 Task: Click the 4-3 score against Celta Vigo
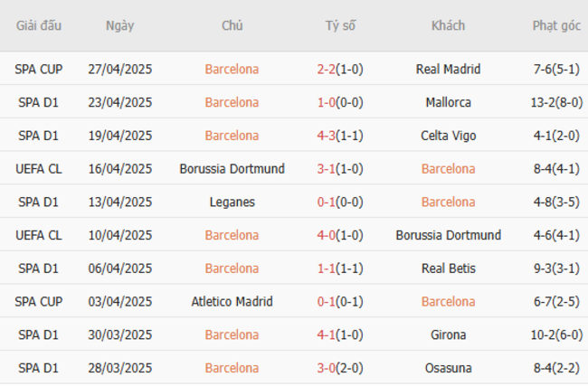[x=327, y=136]
